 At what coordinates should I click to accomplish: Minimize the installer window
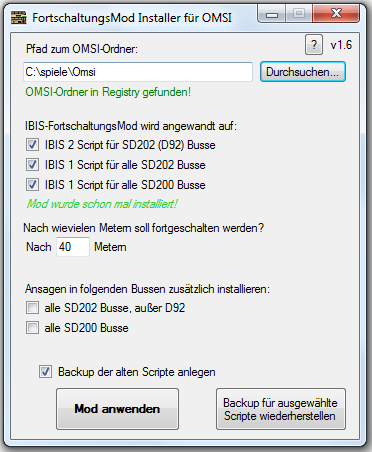click(273, 14)
